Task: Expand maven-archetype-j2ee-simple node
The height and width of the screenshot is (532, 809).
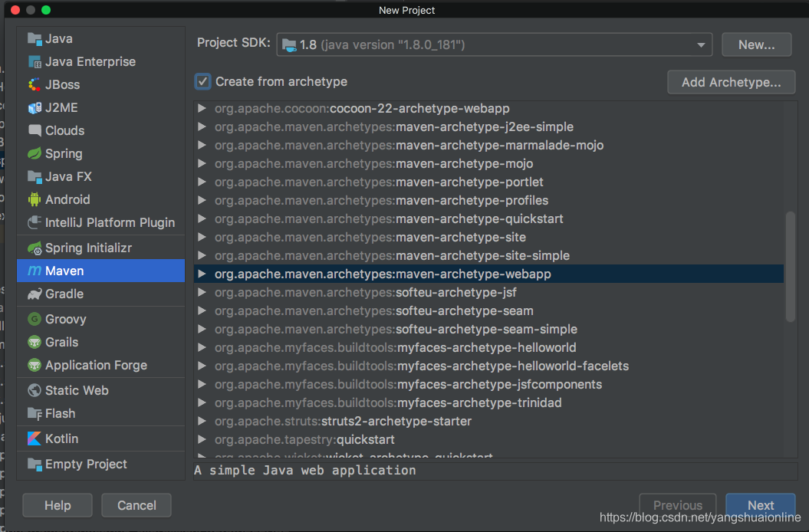Action: tap(202, 127)
